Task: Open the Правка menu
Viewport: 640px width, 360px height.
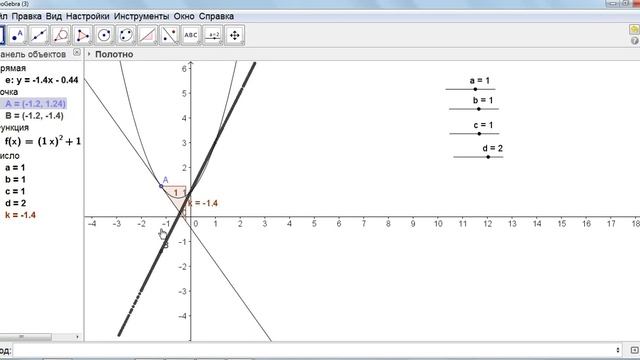Action: coord(27,16)
